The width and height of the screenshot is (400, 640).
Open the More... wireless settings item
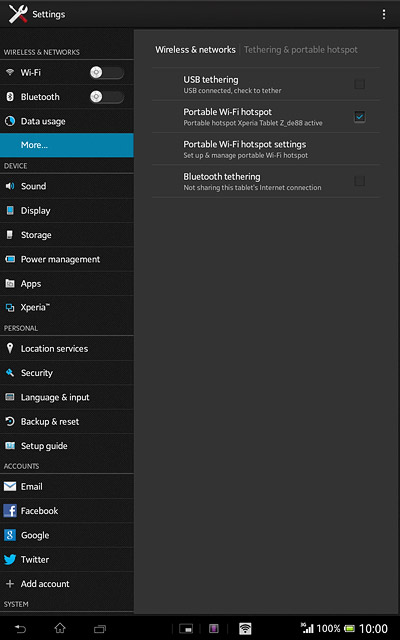(67, 145)
